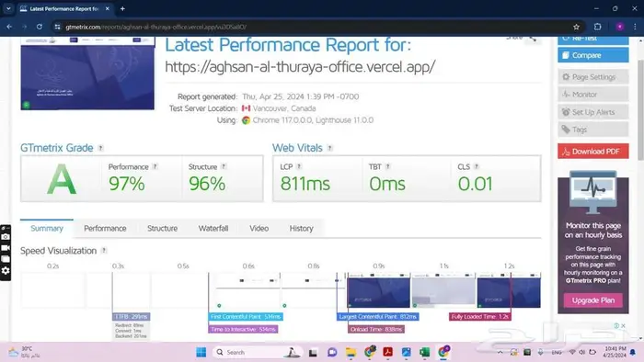The height and width of the screenshot is (362, 644).
Task: Click the Upgrade Plan button
Action: 593,300
